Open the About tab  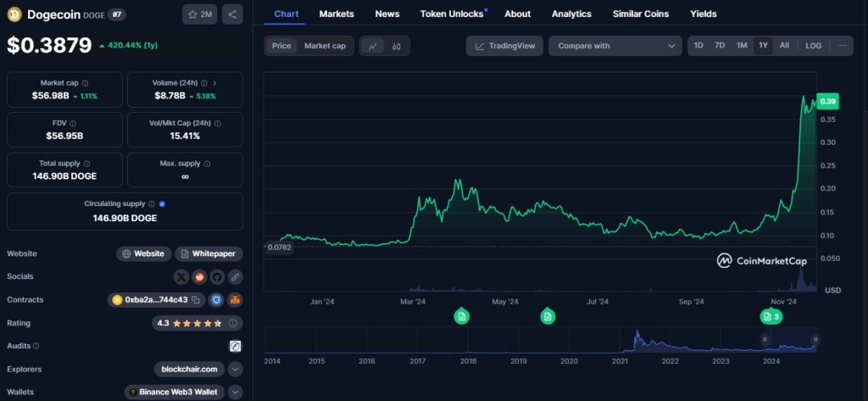(518, 14)
